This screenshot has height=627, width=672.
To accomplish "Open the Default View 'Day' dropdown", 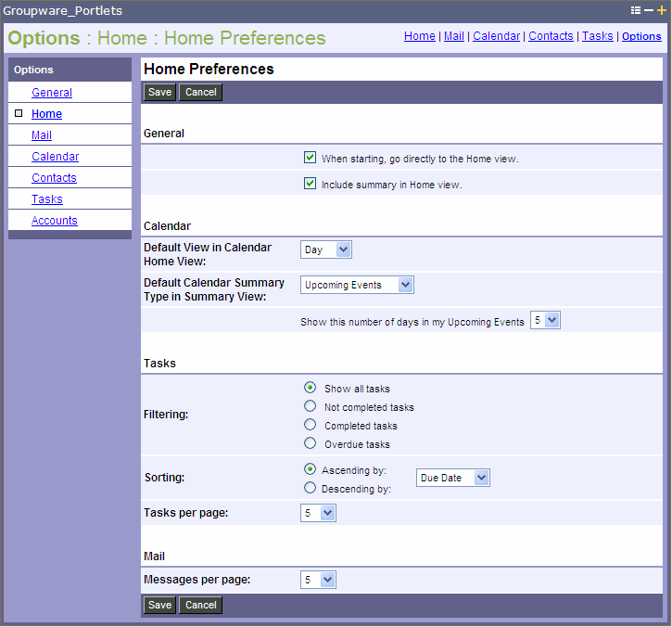I will click(326, 250).
